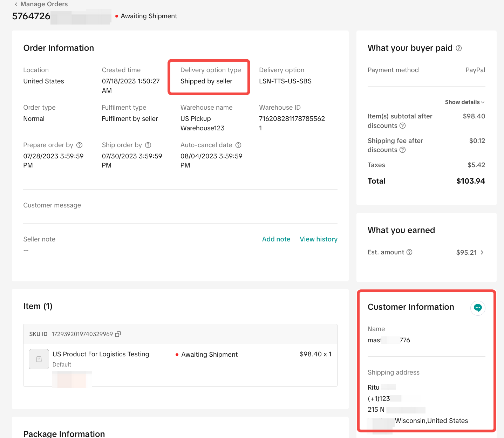Open chat with customer via message icon
Image resolution: width=504 pixels, height=438 pixels.
pyautogui.click(x=477, y=308)
